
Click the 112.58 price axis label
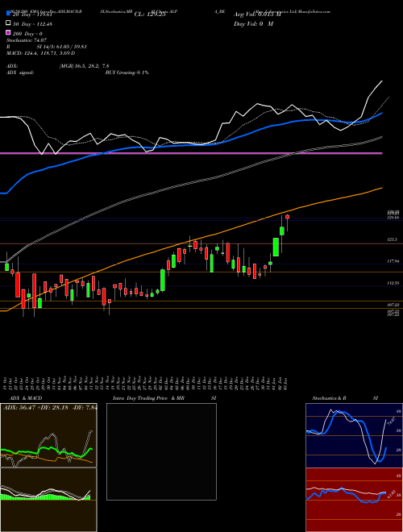click(393, 283)
